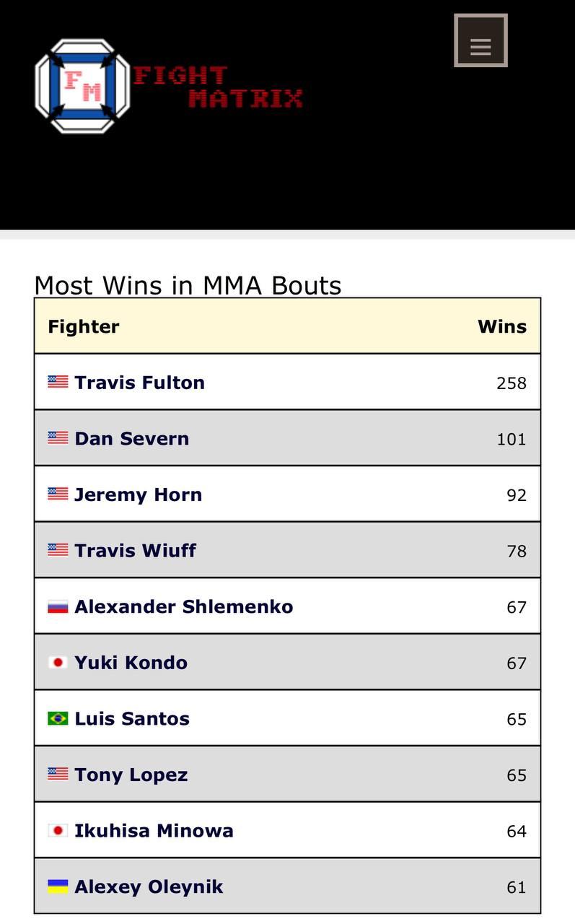575x924 pixels.
Task: Click the US flag beside Tony Lopez
Action: [58, 775]
